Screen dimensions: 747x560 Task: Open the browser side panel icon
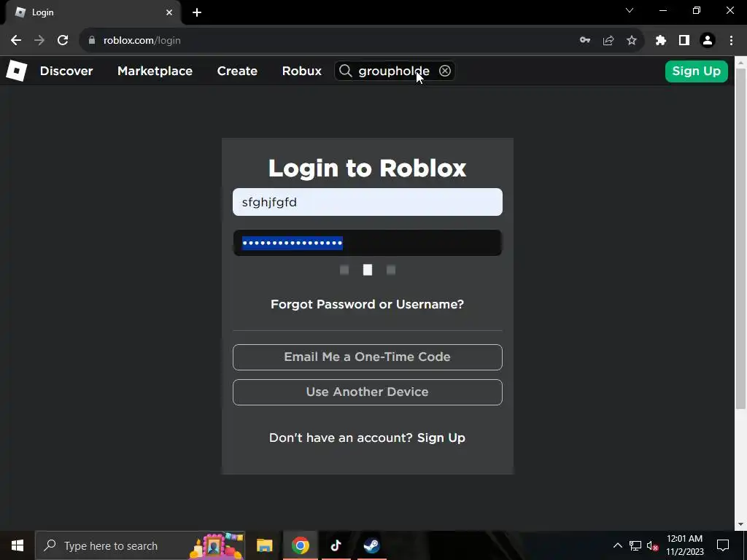click(684, 41)
